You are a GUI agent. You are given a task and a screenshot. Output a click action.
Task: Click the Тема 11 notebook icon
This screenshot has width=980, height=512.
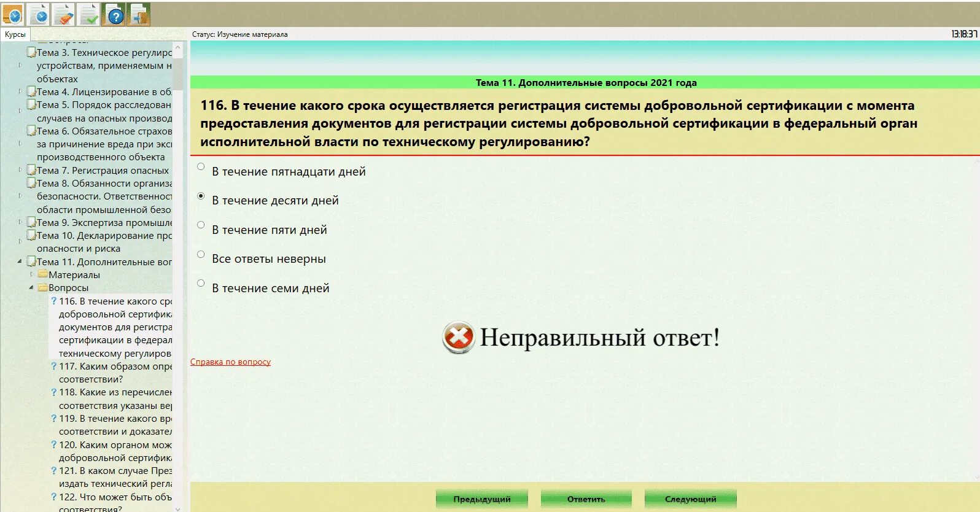31,262
